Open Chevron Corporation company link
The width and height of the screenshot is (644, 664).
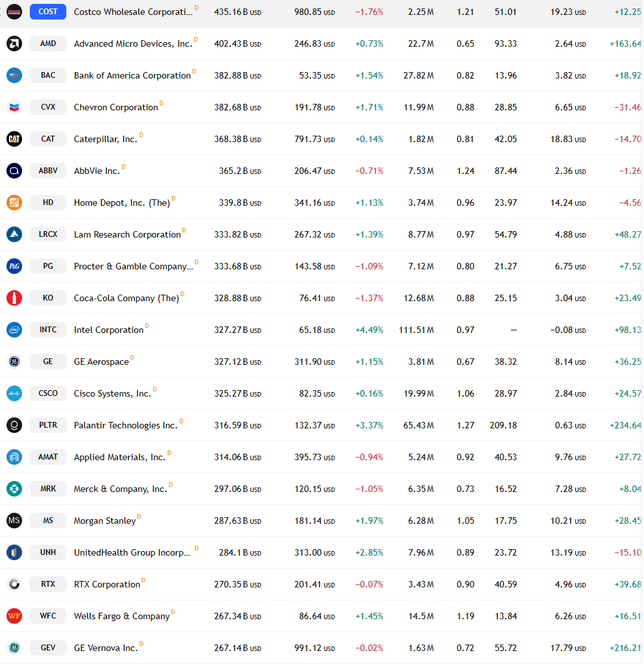(x=116, y=107)
